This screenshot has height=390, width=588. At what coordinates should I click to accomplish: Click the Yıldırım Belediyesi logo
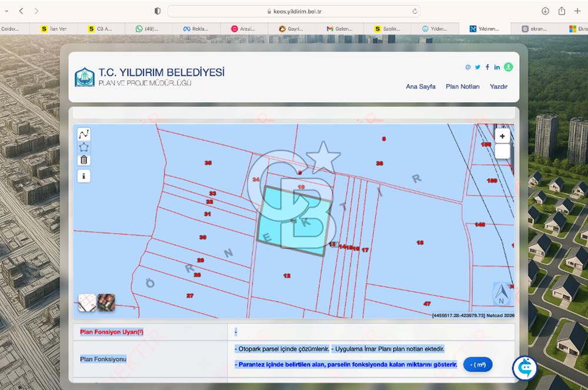85,77
